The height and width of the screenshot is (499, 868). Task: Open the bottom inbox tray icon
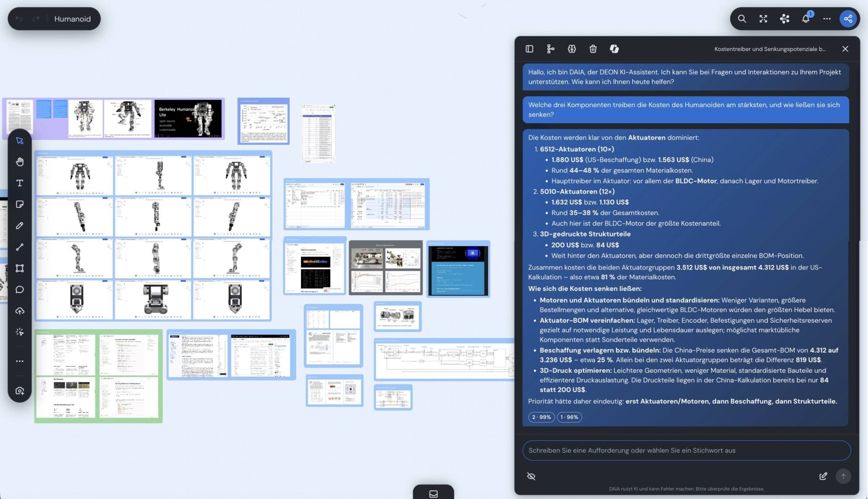pyautogui.click(x=433, y=494)
